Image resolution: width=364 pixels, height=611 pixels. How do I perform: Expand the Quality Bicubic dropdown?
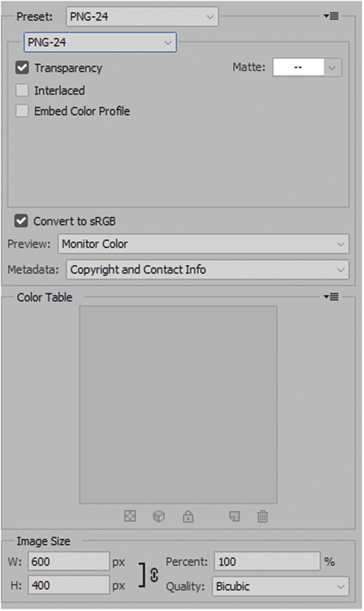tap(280, 586)
